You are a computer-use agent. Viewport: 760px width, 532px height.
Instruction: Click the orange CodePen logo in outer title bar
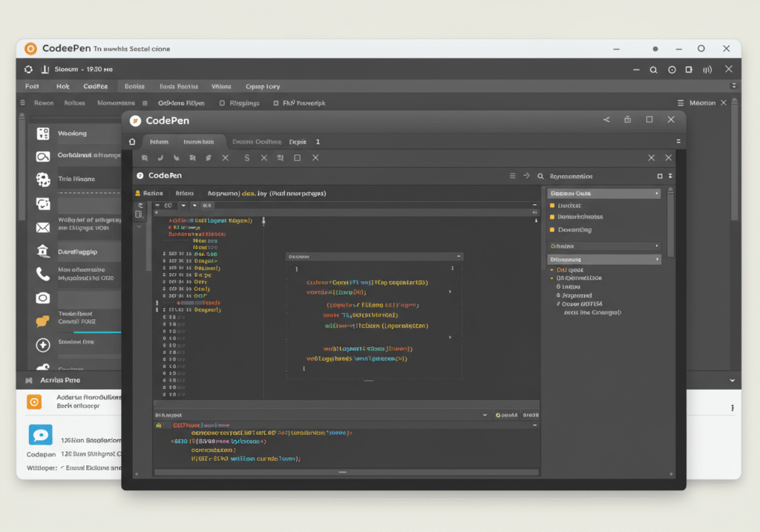click(30, 48)
